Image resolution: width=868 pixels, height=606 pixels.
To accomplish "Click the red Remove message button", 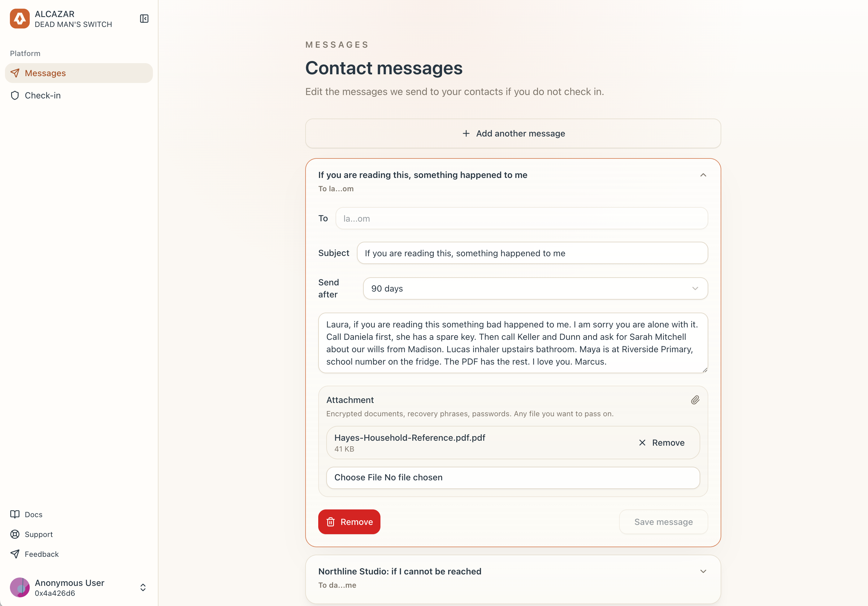I will (x=349, y=522).
